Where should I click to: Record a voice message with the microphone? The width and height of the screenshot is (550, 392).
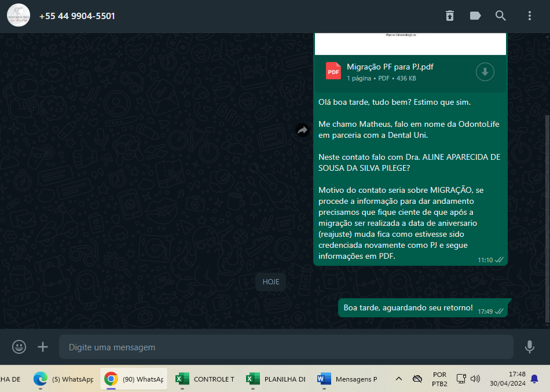(x=530, y=347)
